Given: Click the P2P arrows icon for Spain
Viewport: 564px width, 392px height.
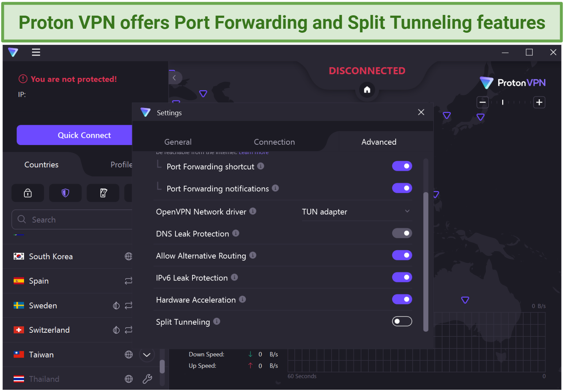Looking at the screenshot, I should coord(128,281).
